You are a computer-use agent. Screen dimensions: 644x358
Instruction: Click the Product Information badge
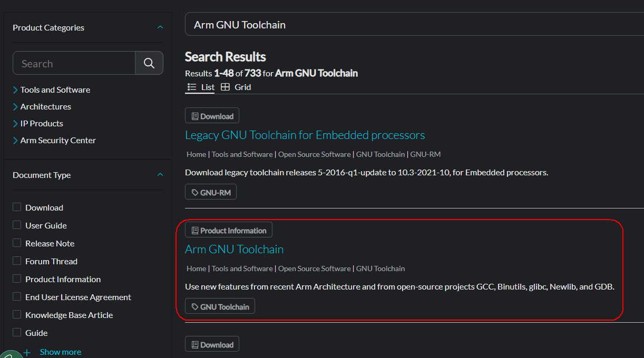[229, 230]
